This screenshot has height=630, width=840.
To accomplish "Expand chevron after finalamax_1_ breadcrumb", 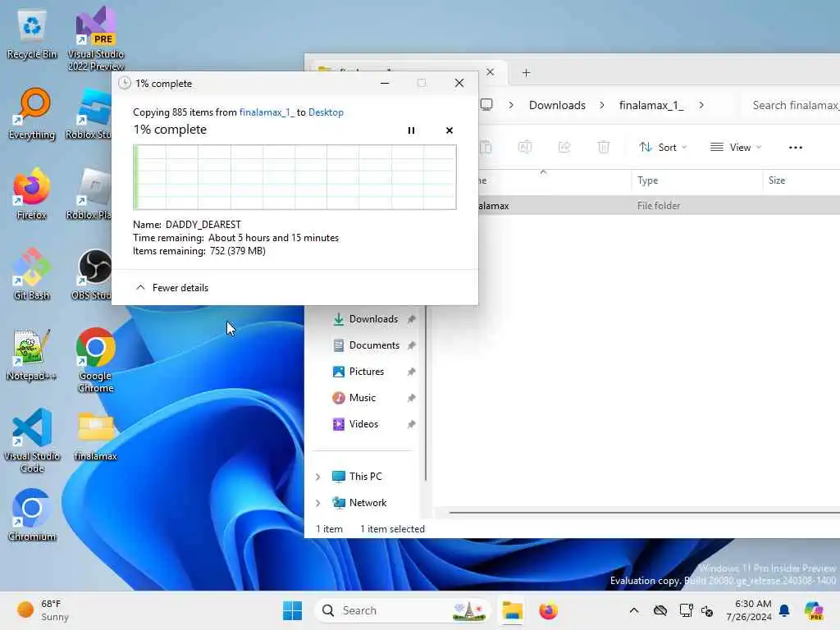I will pos(701,105).
